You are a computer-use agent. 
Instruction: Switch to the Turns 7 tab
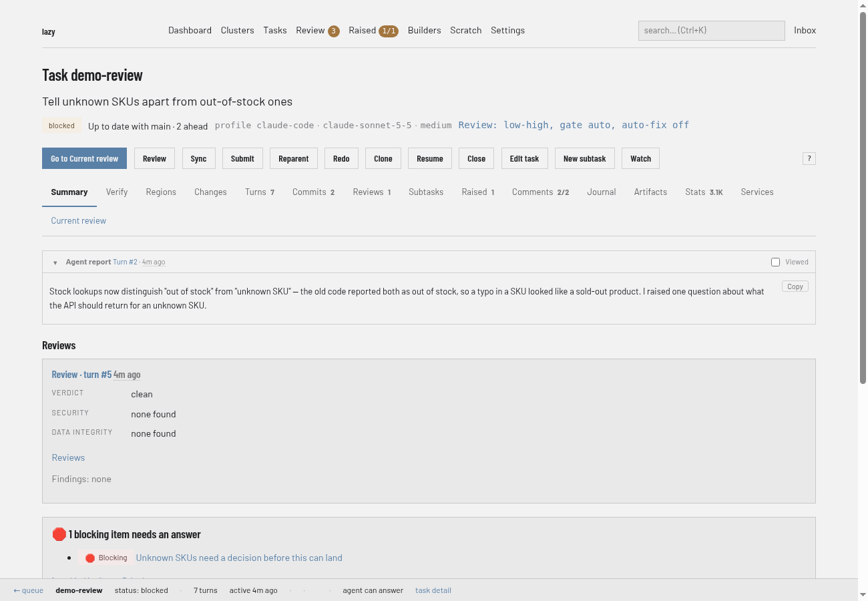[x=260, y=192]
